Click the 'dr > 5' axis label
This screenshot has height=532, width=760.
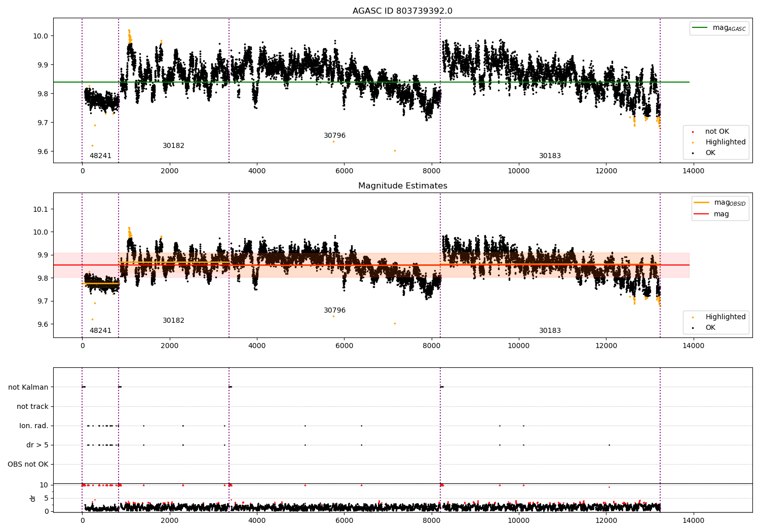click(37, 445)
